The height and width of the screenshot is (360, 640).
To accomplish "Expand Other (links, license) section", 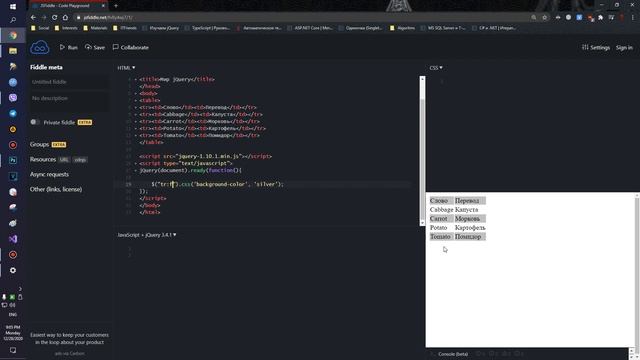I will pyautogui.click(x=56, y=189).
